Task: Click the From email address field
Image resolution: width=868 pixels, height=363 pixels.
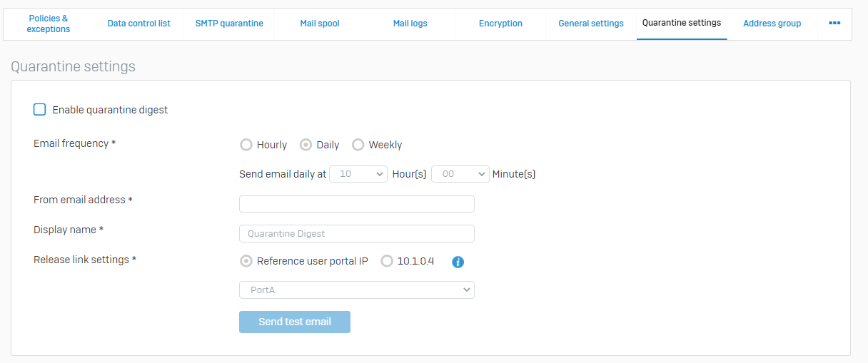Action: pos(357,204)
